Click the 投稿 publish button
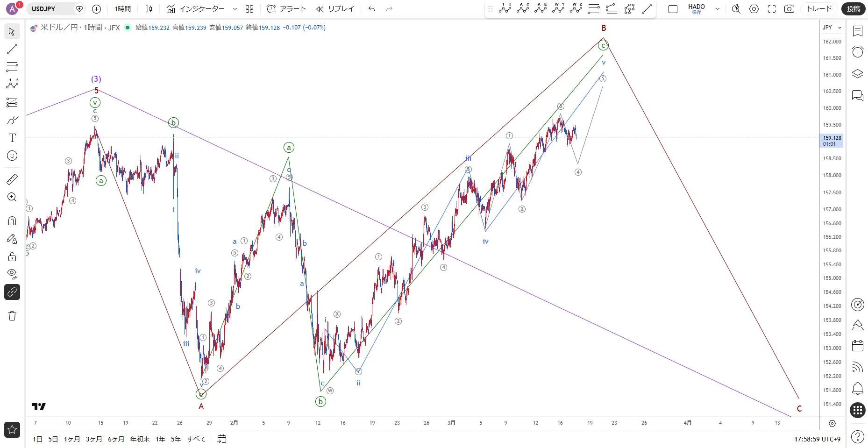 pos(853,9)
